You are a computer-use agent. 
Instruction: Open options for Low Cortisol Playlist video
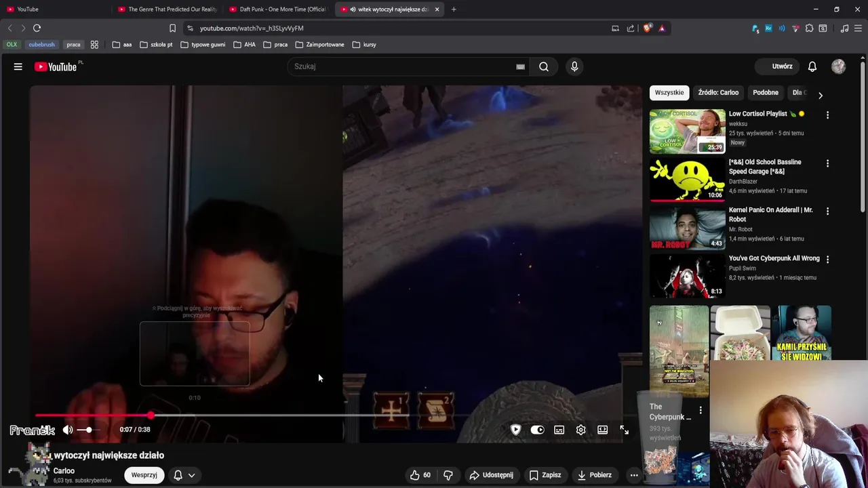(827, 115)
